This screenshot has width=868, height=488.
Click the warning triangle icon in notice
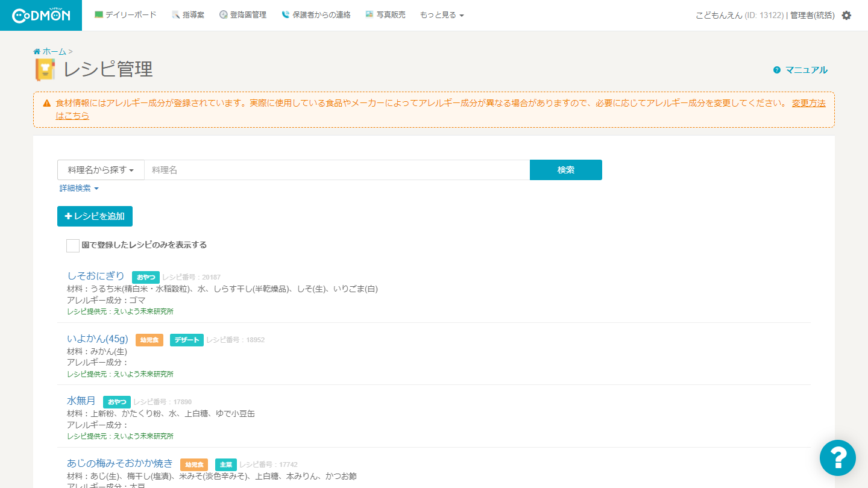pyautogui.click(x=47, y=103)
